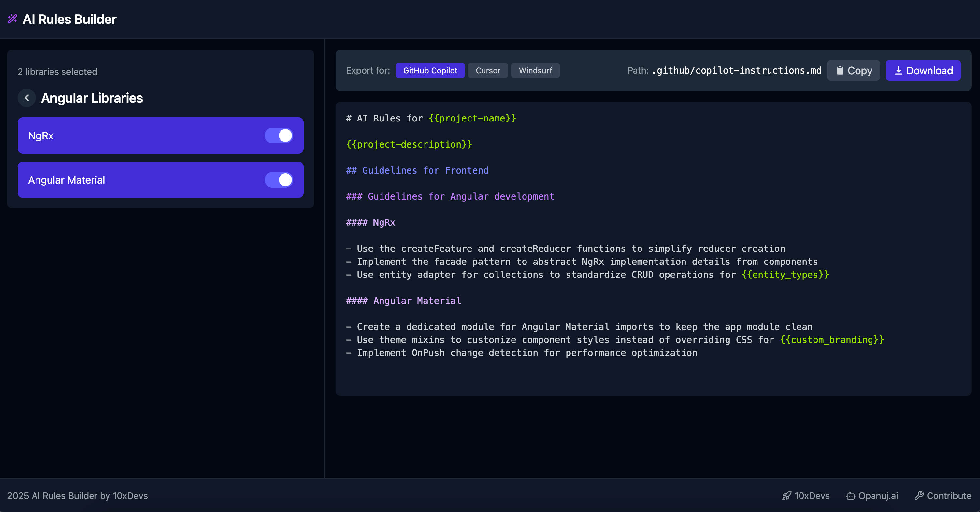
Task: Click the wrench icon beside Contribute
Action: [919, 495]
